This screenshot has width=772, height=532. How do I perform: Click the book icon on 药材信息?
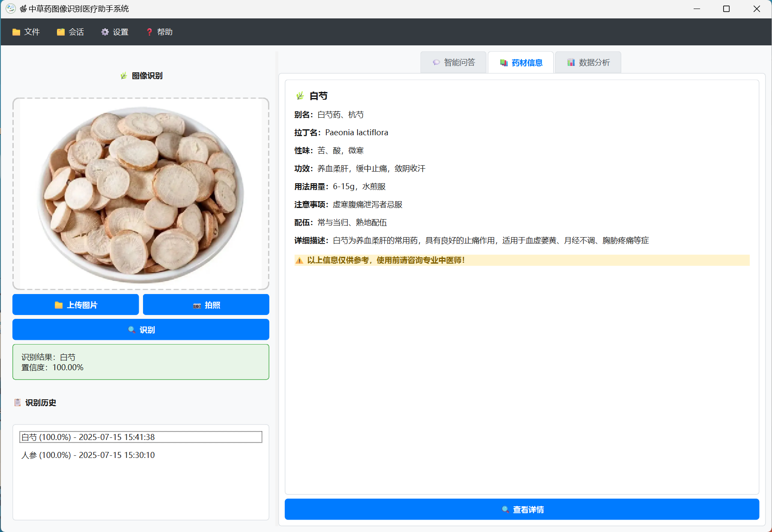504,63
